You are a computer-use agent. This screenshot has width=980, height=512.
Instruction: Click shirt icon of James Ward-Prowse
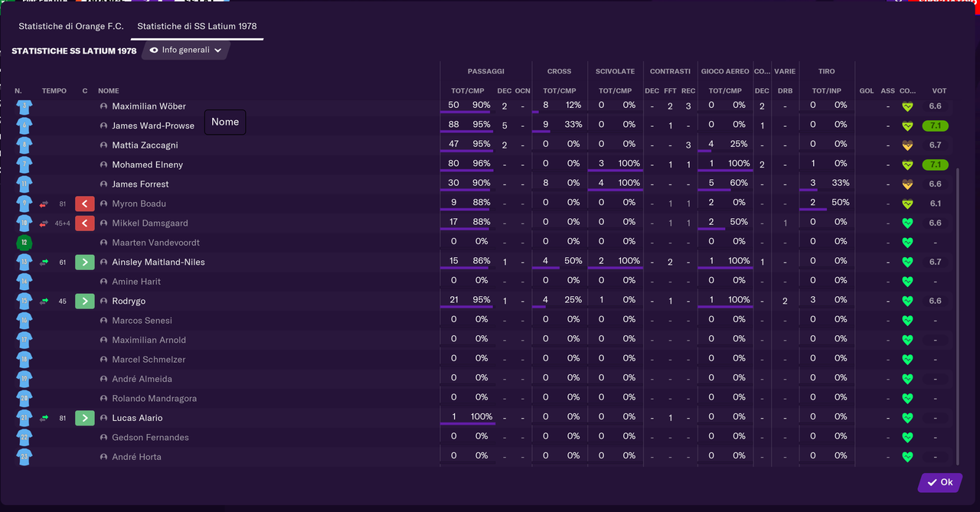[24, 126]
